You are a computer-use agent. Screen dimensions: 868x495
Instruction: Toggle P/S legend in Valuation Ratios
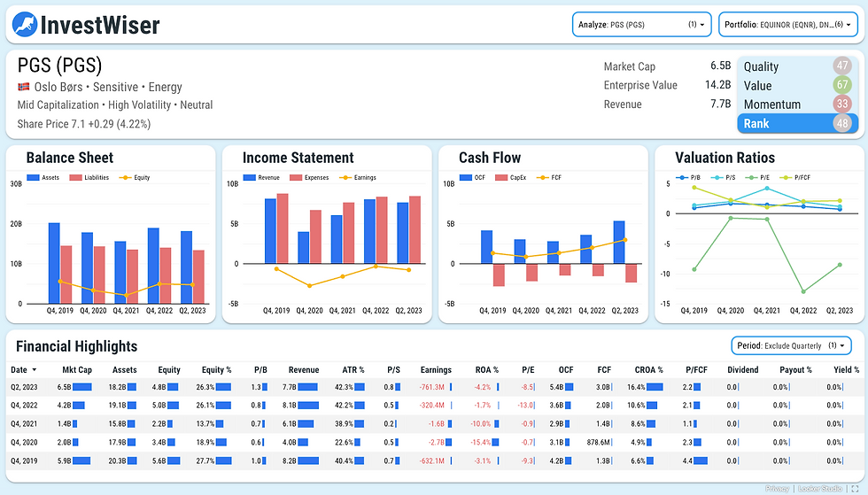click(x=724, y=178)
